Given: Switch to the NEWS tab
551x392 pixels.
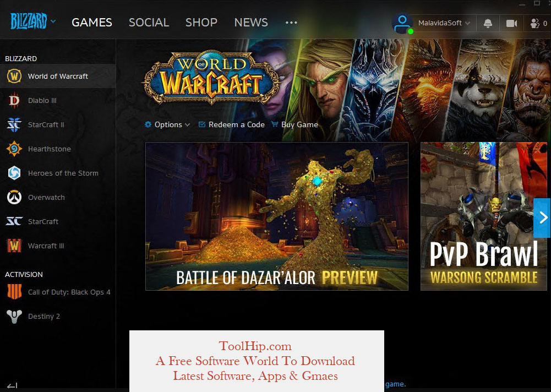Looking at the screenshot, I should (251, 23).
